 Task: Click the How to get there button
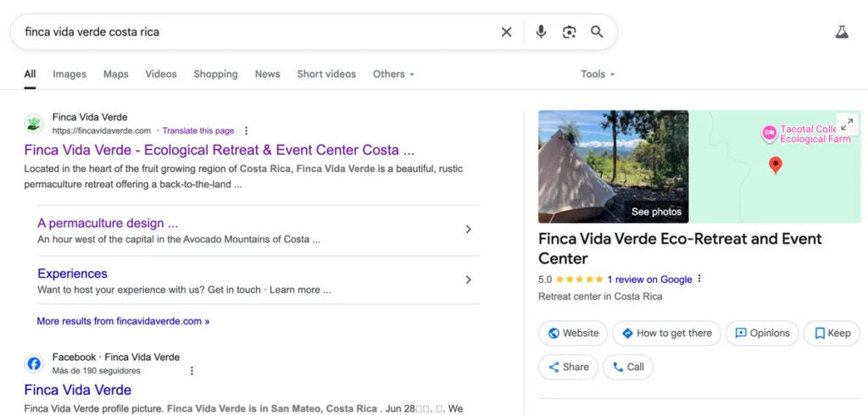pos(666,333)
